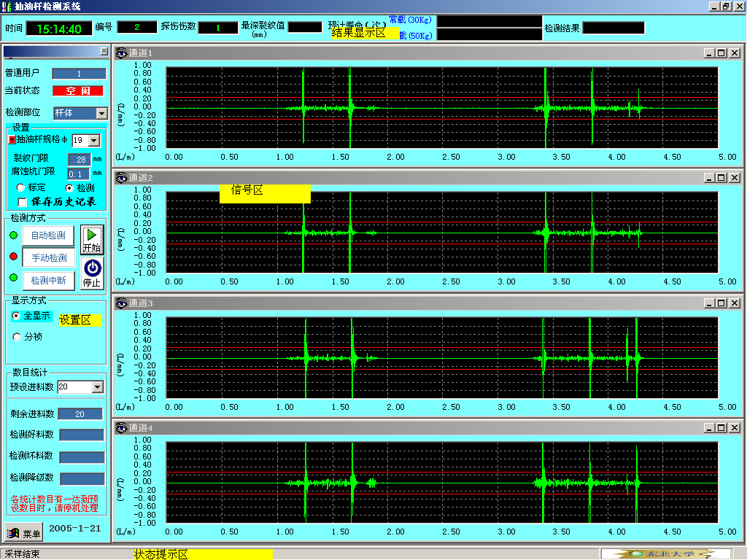This screenshot has width=747, height=560.
Task: Click the 检测中断 button
Action: tap(48, 279)
